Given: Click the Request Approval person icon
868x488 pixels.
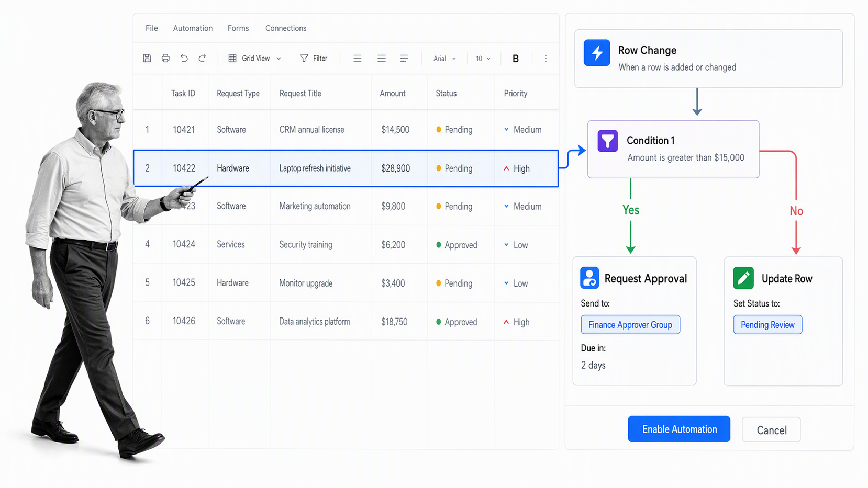Looking at the screenshot, I should (x=589, y=278).
